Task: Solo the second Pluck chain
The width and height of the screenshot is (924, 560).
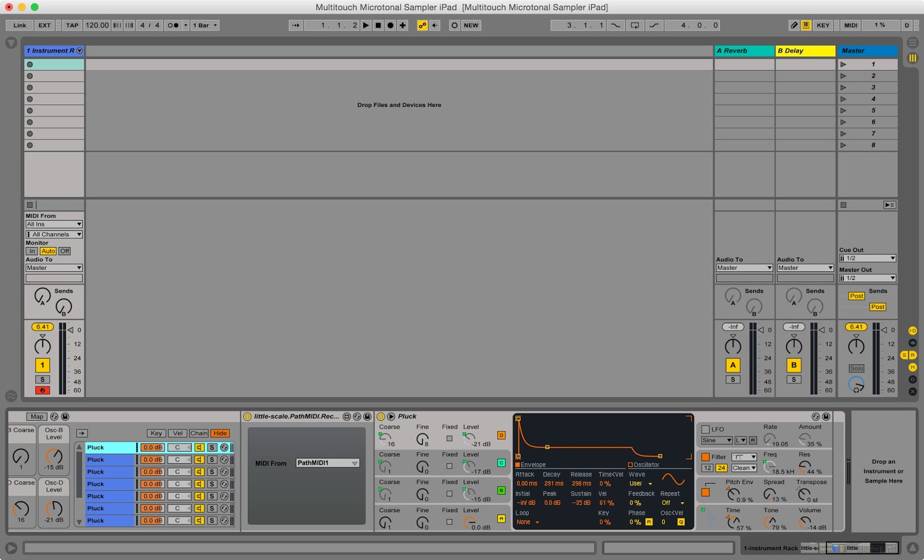Action: point(212,460)
